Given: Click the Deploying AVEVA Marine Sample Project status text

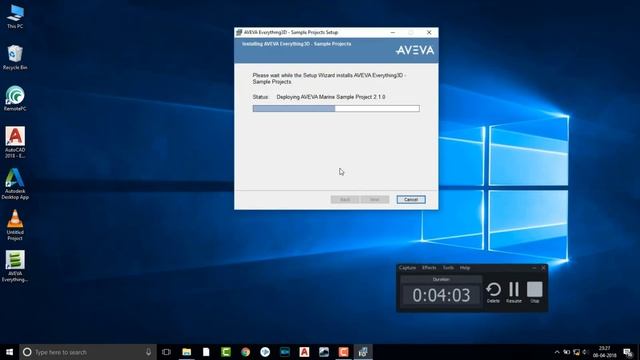Looking at the screenshot, I should click(x=331, y=97).
